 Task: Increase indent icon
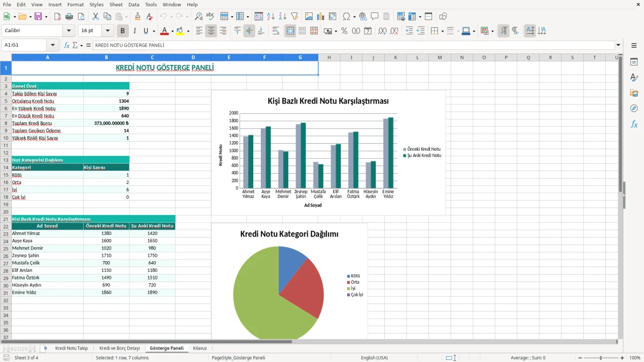[409, 31]
